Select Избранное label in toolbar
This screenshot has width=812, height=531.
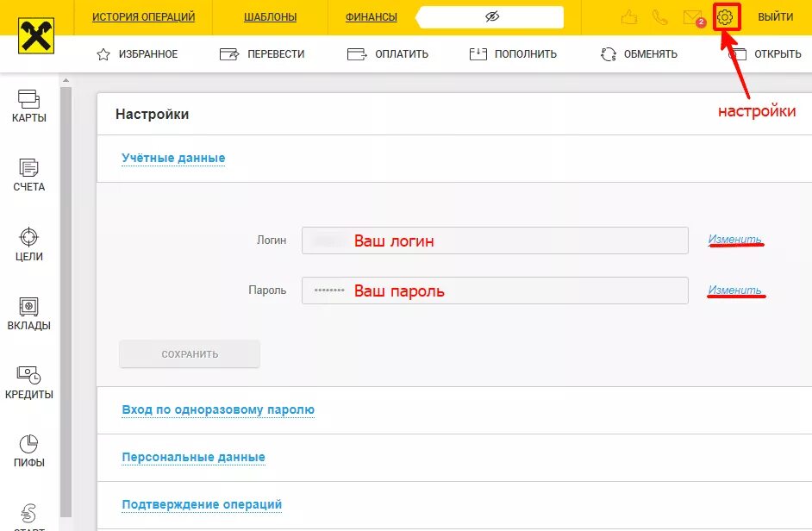[x=148, y=54]
